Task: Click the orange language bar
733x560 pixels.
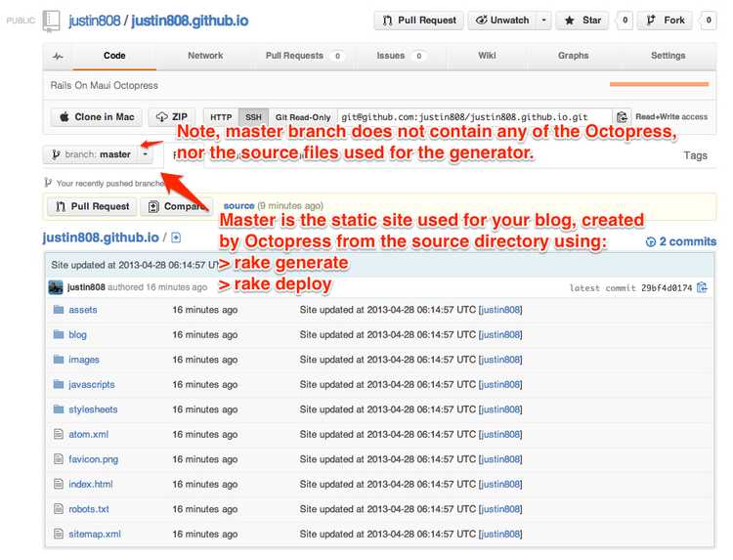Action: pyautogui.click(x=658, y=85)
